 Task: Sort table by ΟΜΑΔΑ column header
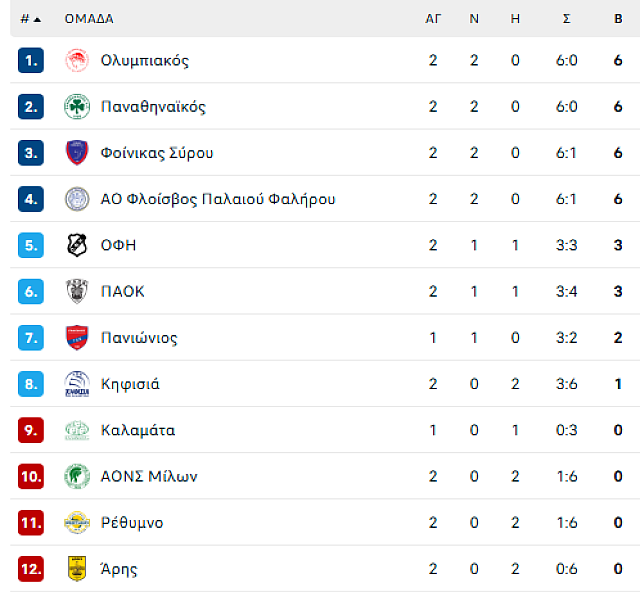click(x=89, y=19)
